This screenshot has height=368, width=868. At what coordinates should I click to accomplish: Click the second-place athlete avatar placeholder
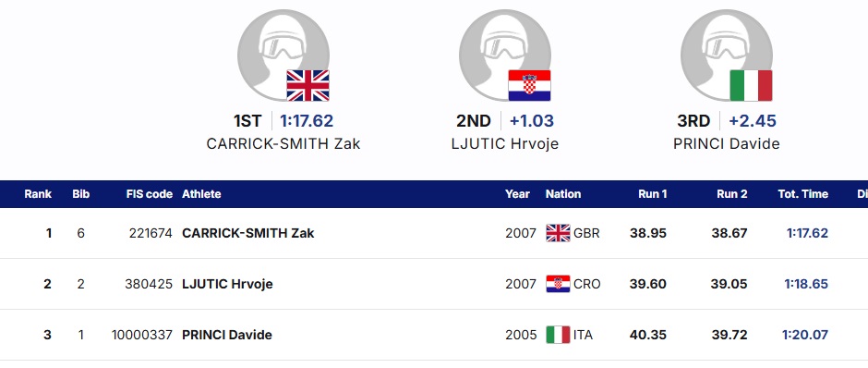504,55
